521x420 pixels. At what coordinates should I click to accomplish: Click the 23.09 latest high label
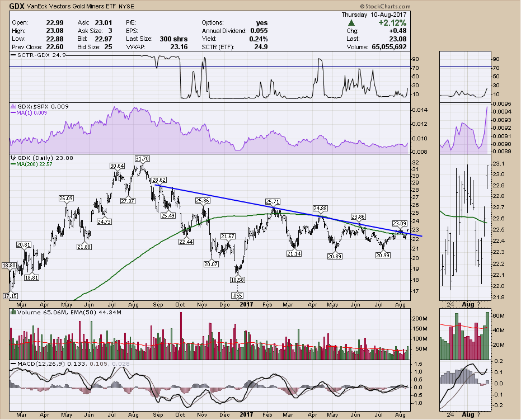point(399,224)
